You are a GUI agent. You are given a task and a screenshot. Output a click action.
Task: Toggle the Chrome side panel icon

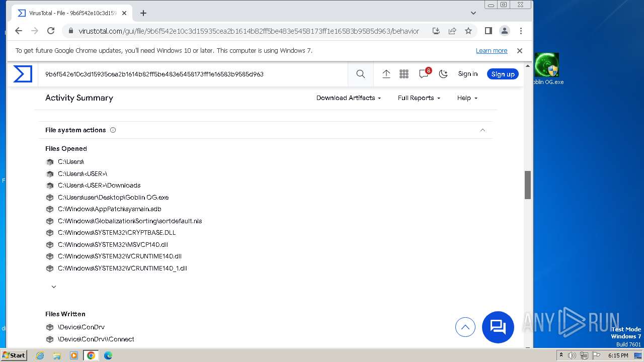(488, 31)
